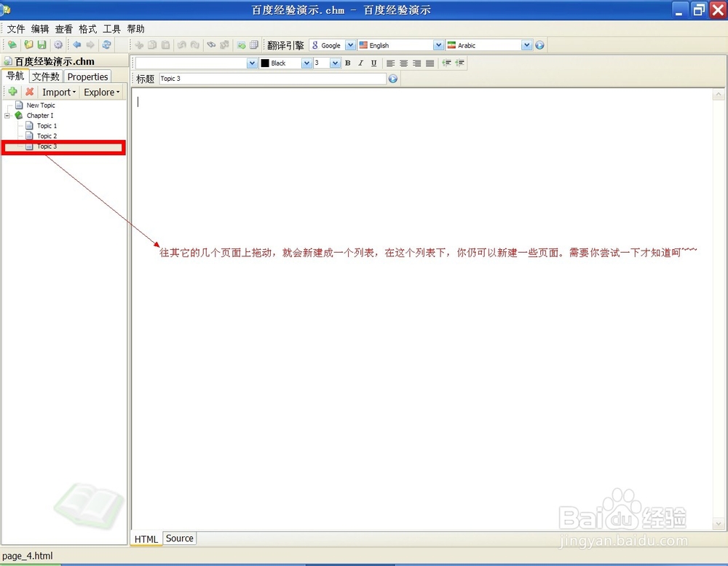Image resolution: width=728 pixels, height=566 pixels.
Task: Open the 工具 menu
Action: [x=111, y=29]
